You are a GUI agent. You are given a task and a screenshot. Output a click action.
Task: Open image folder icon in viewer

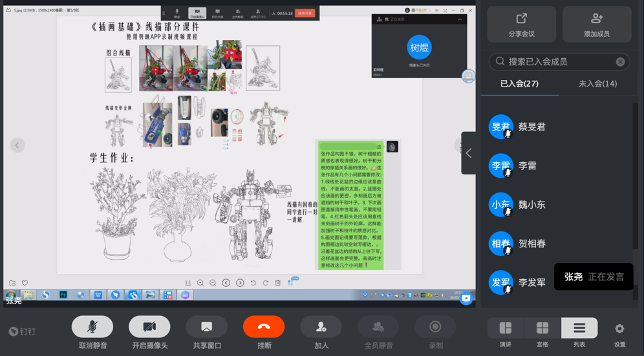tap(12, 284)
